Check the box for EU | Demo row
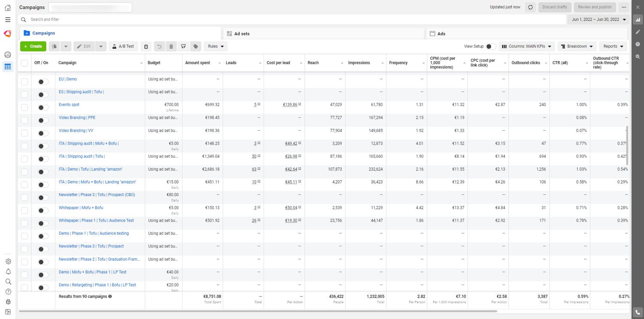Viewport: 644px width, 319px height. pyautogui.click(x=24, y=82)
